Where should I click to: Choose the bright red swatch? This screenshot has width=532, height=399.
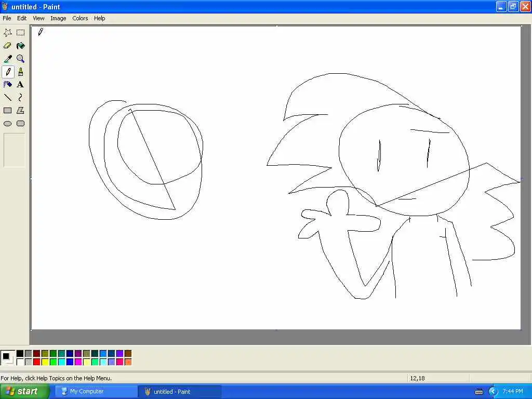point(37,362)
